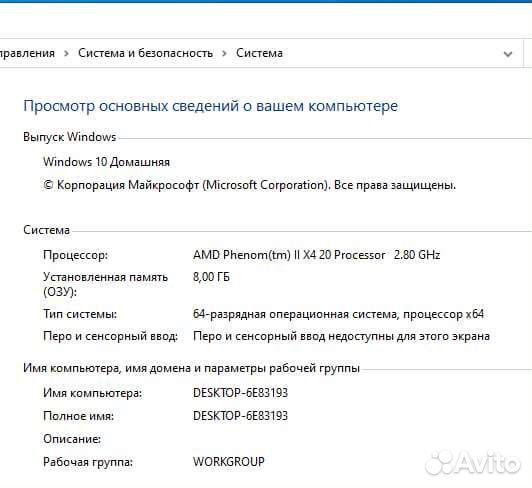The height and width of the screenshot is (488, 532).
Task: Click the heading 'Просмотр основных сведений о вашем компьютере'
Action: point(210,106)
